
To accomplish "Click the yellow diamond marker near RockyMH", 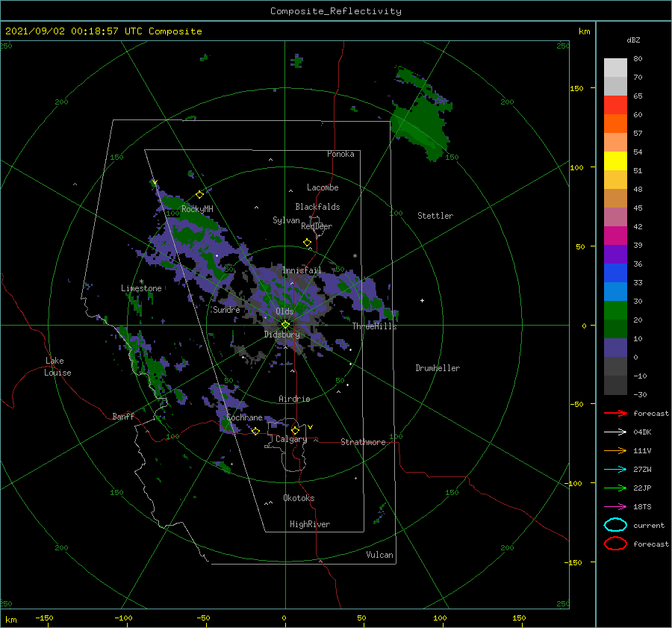I will pyautogui.click(x=199, y=195).
